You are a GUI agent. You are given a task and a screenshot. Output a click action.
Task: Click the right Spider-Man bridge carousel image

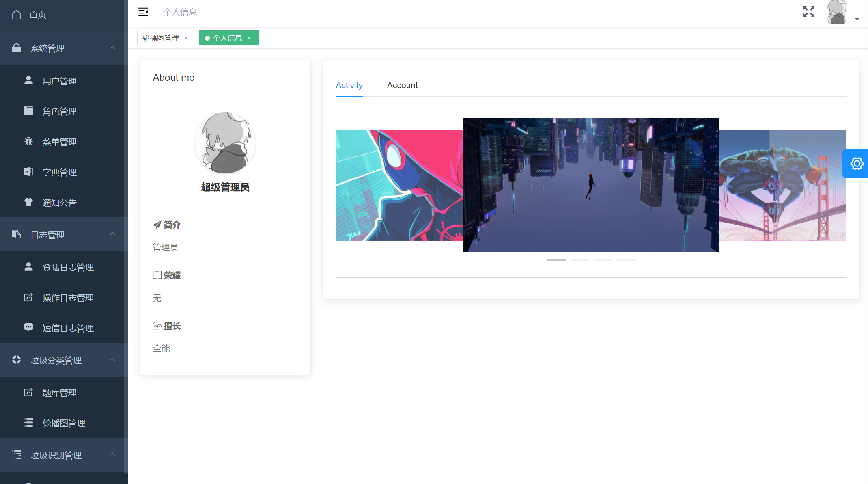[x=782, y=185]
